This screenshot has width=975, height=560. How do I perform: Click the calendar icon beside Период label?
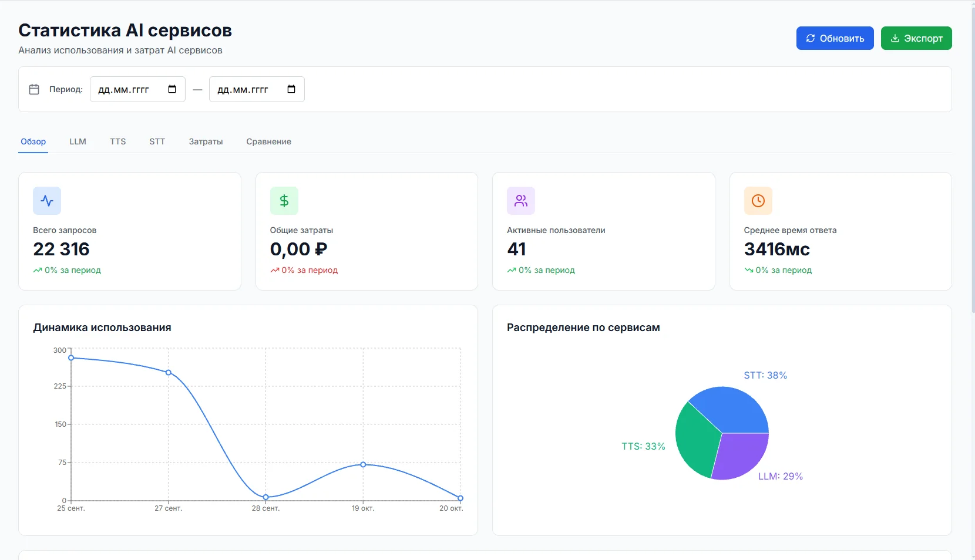[34, 89]
